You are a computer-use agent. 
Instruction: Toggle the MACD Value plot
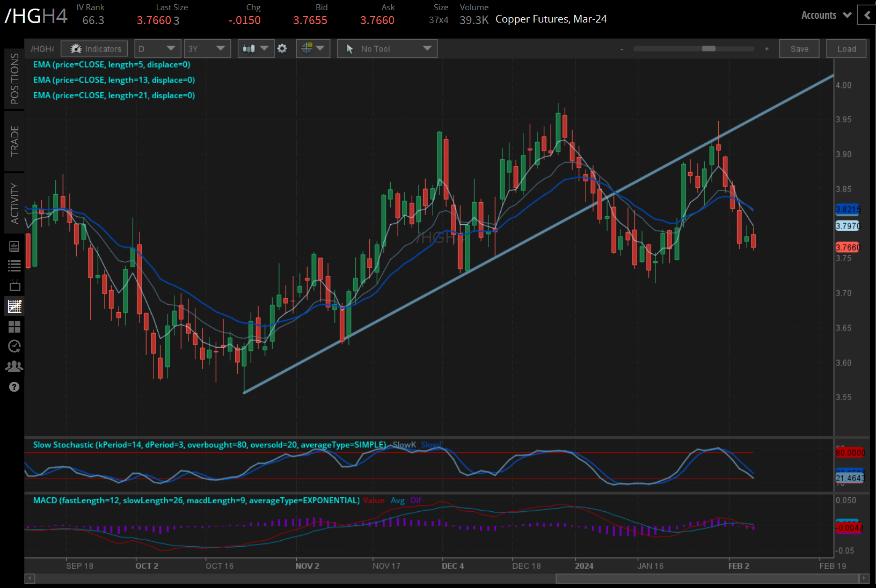(x=374, y=500)
